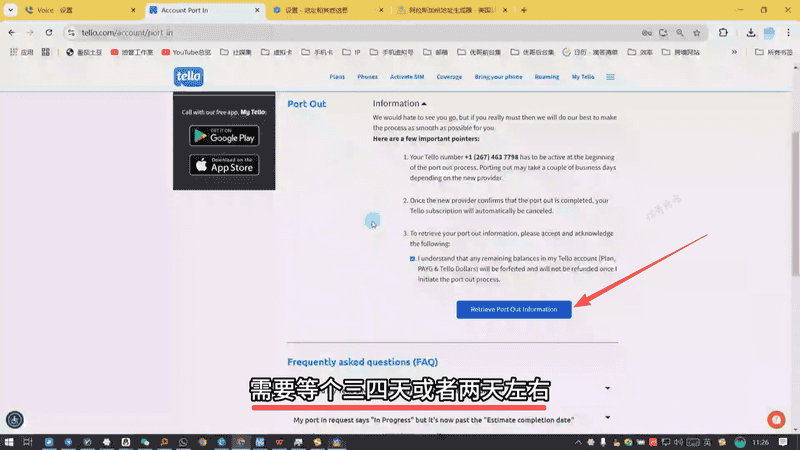This screenshot has height=450, width=800.
Task: Click the Frequently asked questions (FAQ) heading
Action: (x=362, y=362)
